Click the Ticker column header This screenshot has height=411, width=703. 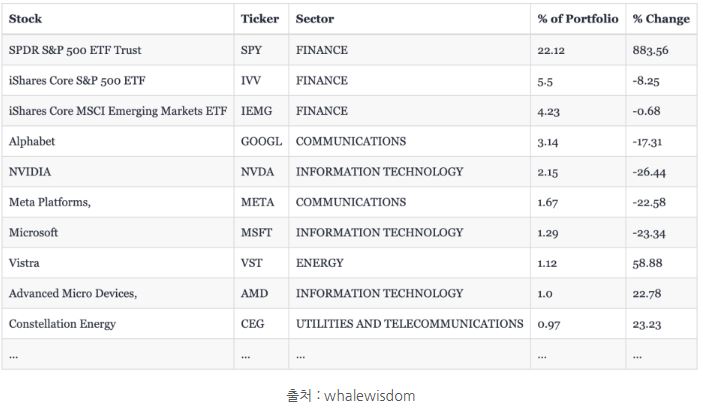point(260,19)
